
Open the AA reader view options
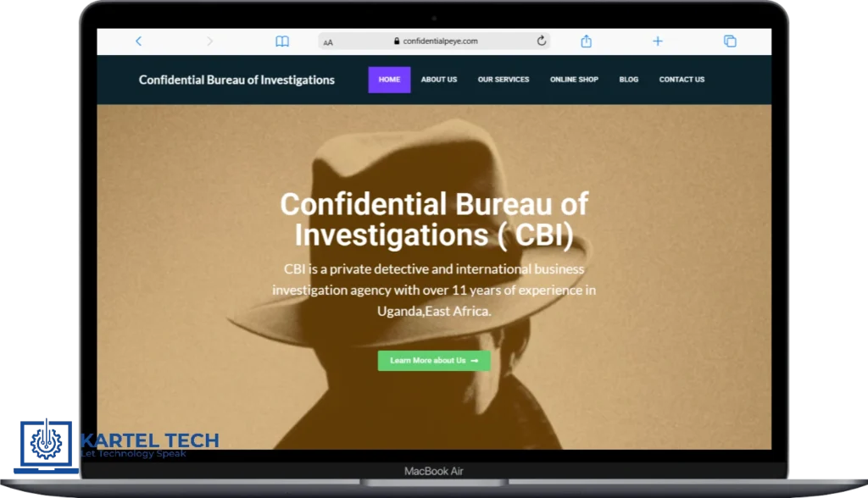tap(328, 41)
